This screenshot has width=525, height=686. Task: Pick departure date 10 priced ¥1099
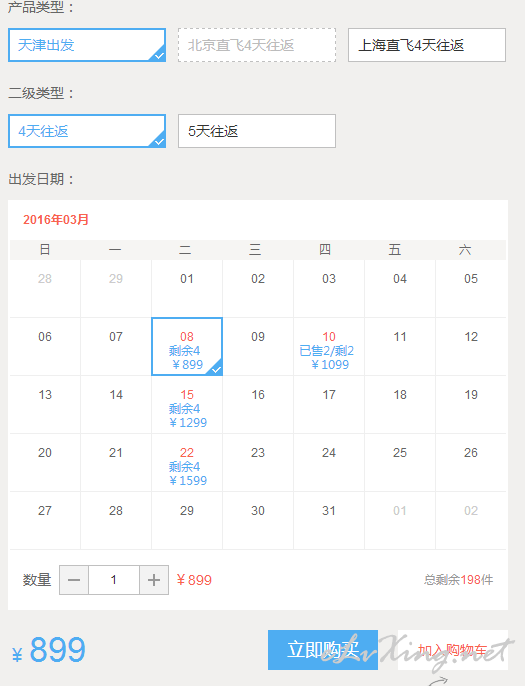(x=329, y=346)
